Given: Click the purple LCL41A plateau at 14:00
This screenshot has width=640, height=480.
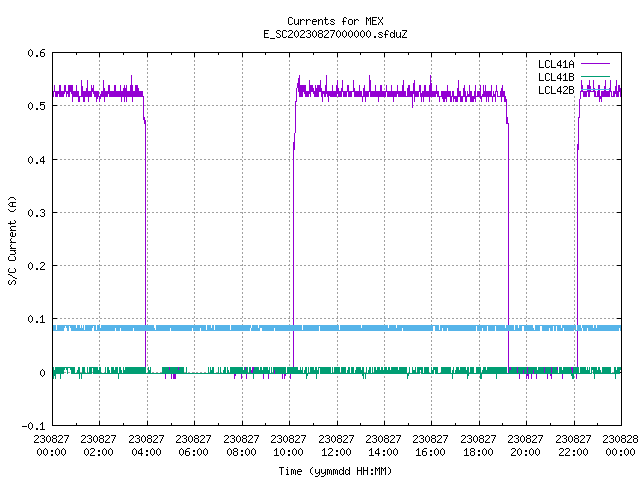Looking at the screenshot, I should click(x=384, y=93).
